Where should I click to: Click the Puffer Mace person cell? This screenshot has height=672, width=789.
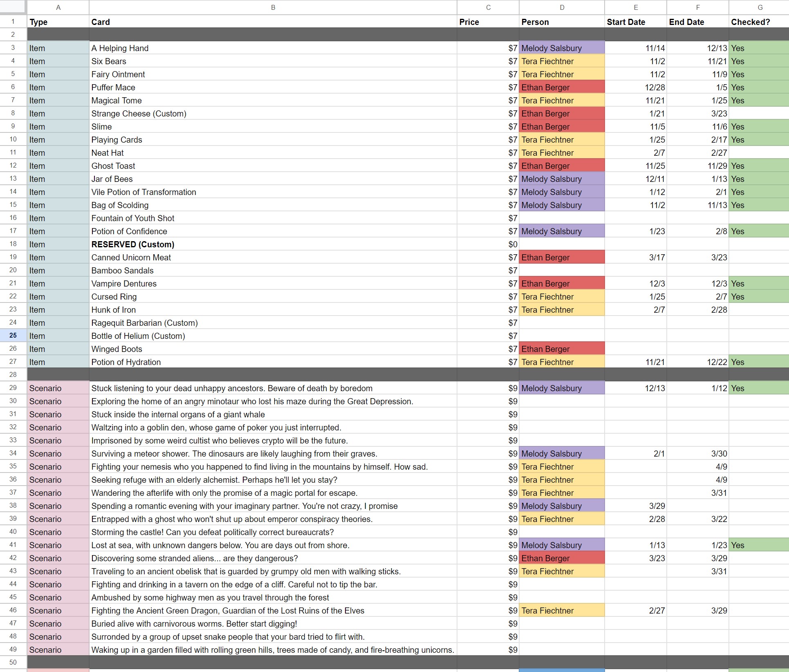[561, 87]
